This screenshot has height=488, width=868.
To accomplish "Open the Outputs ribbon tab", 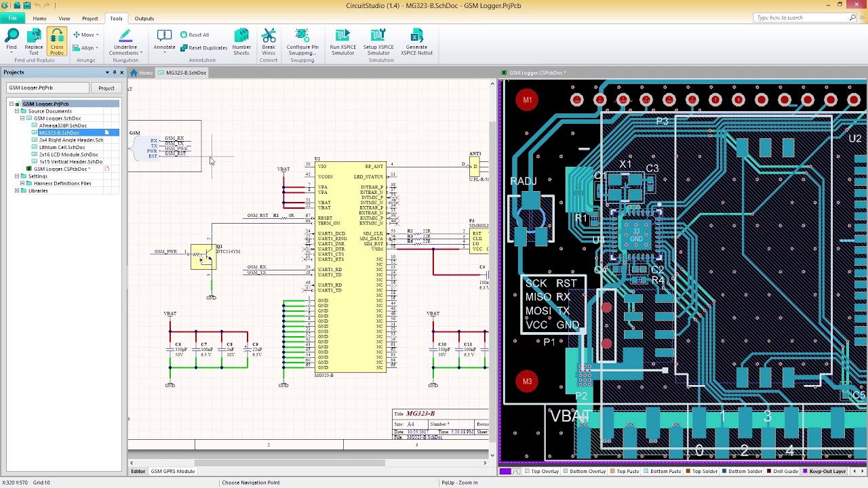I will pyautogui.click(x=144, y=18).
